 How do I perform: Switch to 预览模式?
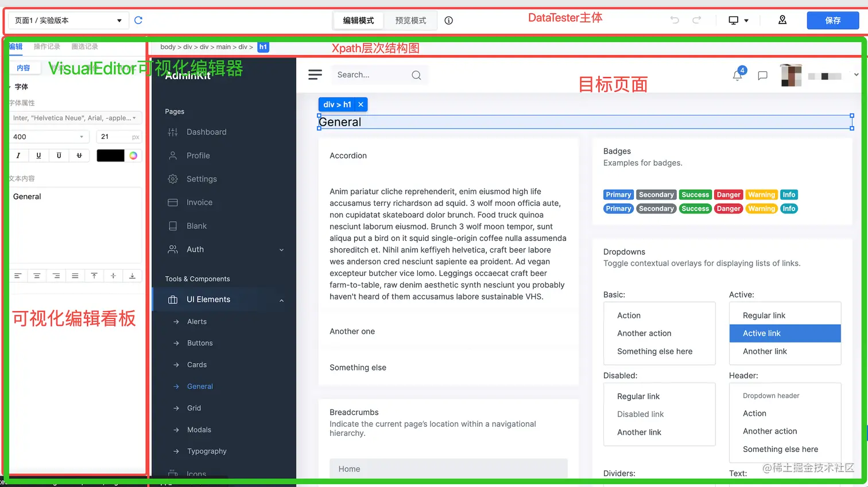[410, 21]
